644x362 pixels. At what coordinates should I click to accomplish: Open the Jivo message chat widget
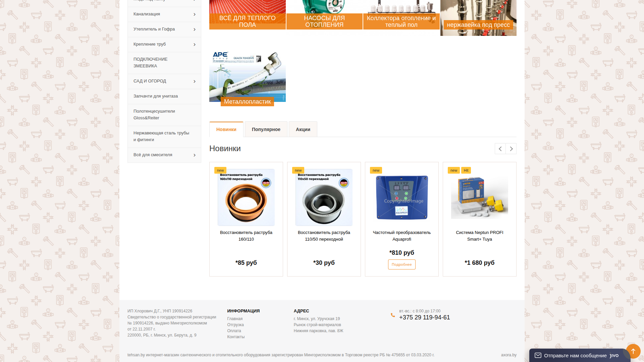point(580,355)
